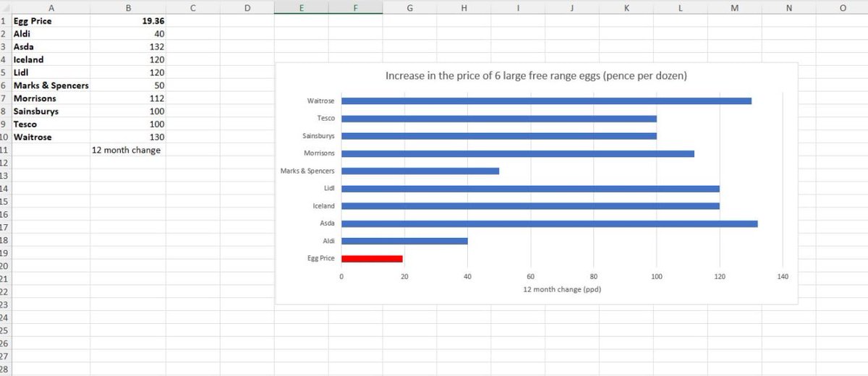This screenshot has height=376, width=868.
Task: Select the Aldi bar in chart
Action: [404, 241]
